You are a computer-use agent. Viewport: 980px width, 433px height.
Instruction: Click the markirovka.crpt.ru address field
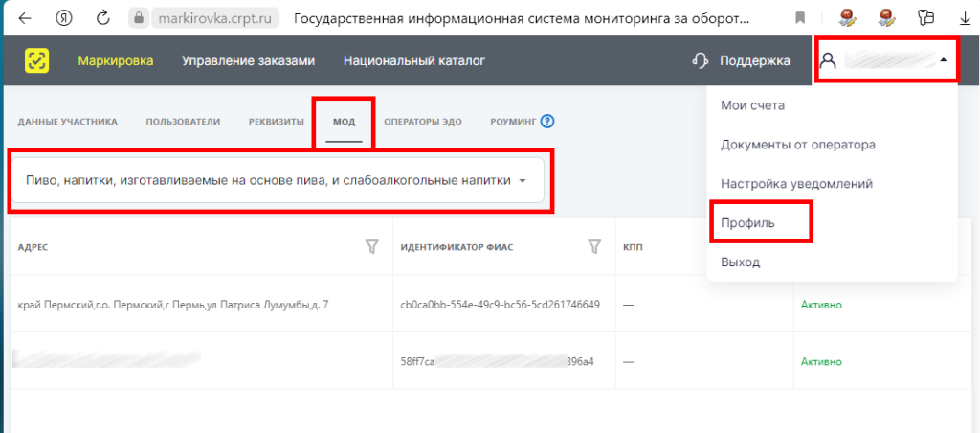214,18
